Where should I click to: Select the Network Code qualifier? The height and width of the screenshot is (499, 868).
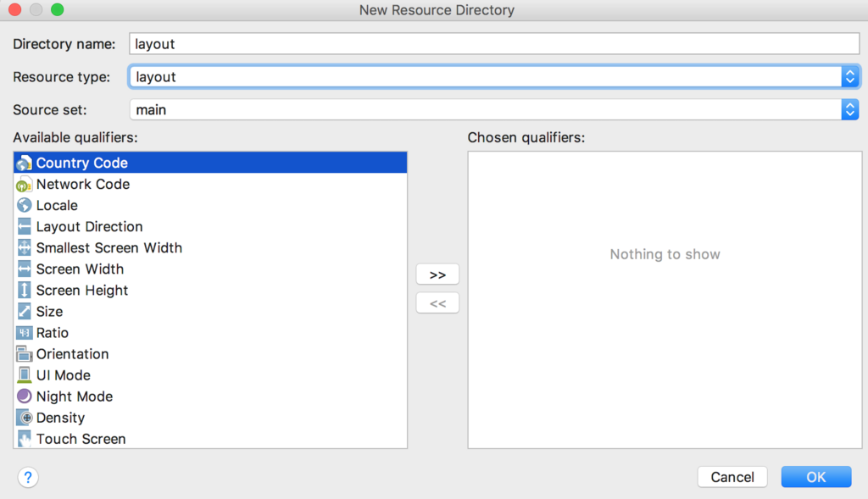pos(210,184)
